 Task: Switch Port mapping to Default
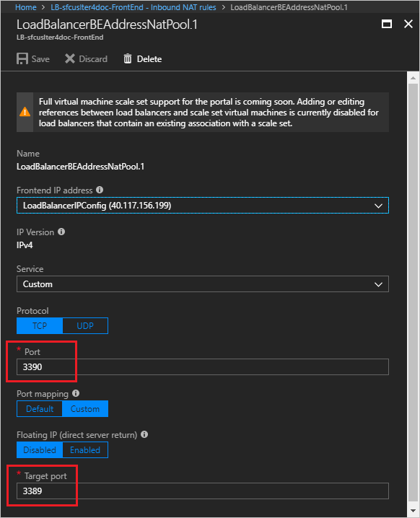40,408
